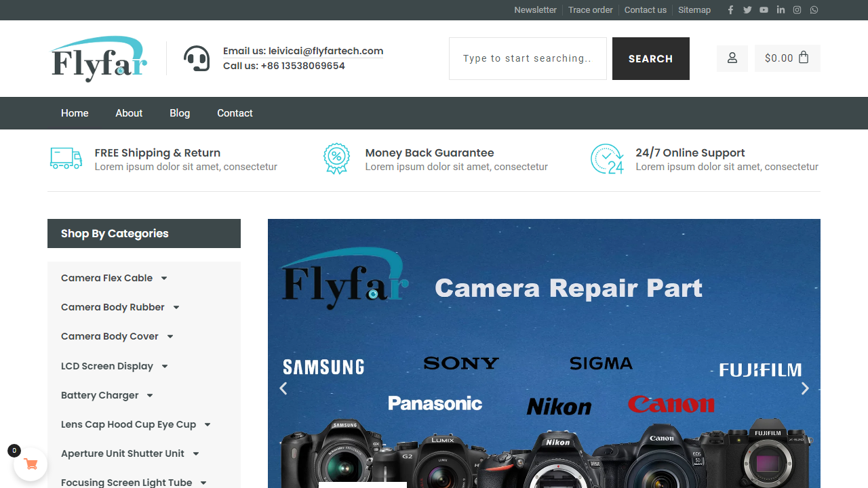Click the SEARCH button
This screenshot has width=868, height=488.
(651, 58)
